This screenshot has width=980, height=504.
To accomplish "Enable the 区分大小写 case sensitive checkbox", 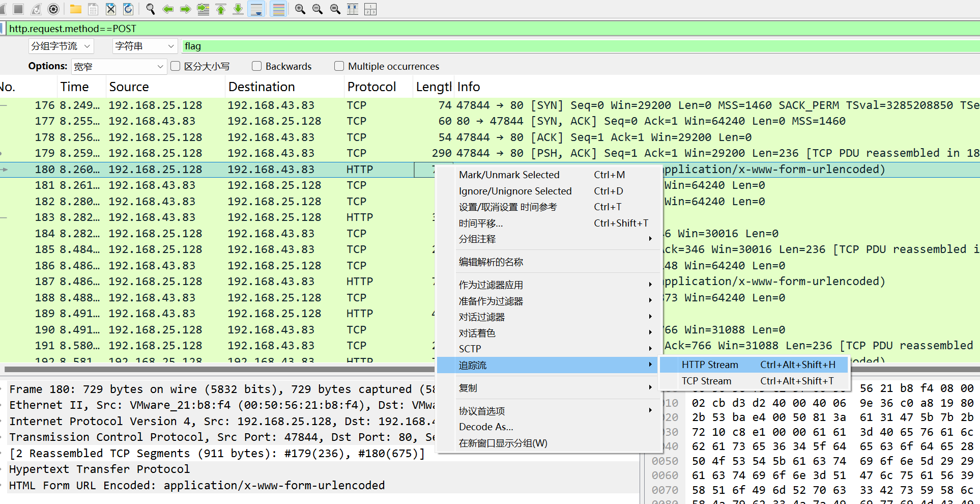I will [176, 66].
